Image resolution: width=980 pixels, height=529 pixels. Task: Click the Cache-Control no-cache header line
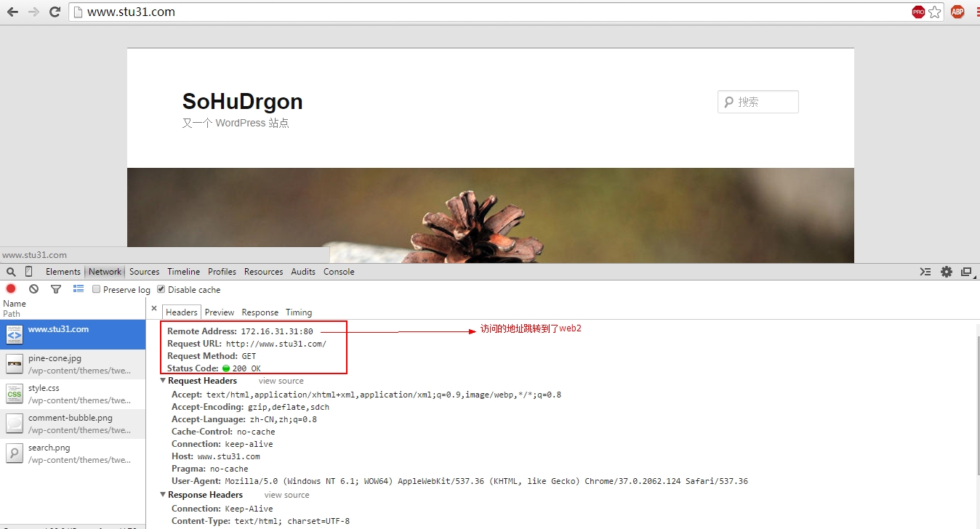(223, 432)
